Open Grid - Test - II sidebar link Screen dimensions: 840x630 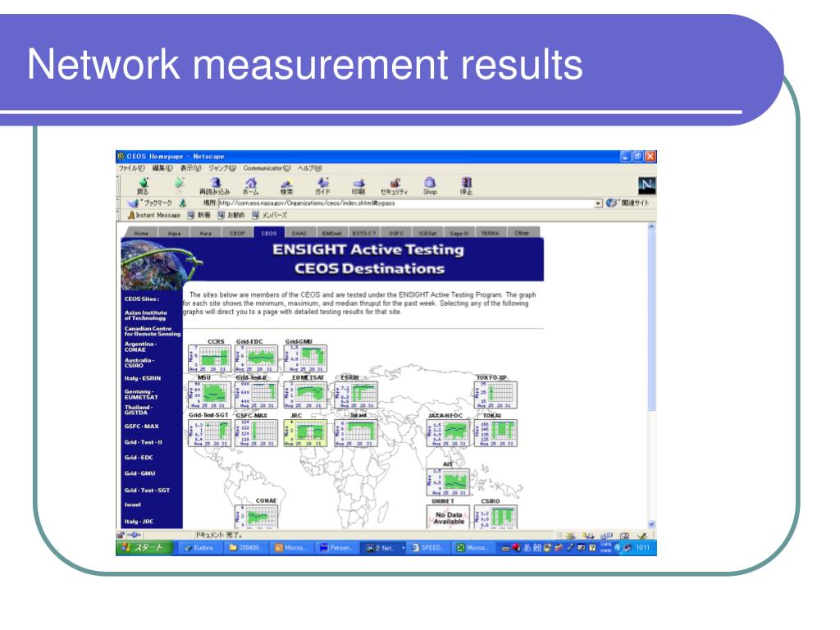(x=143, y=442)
